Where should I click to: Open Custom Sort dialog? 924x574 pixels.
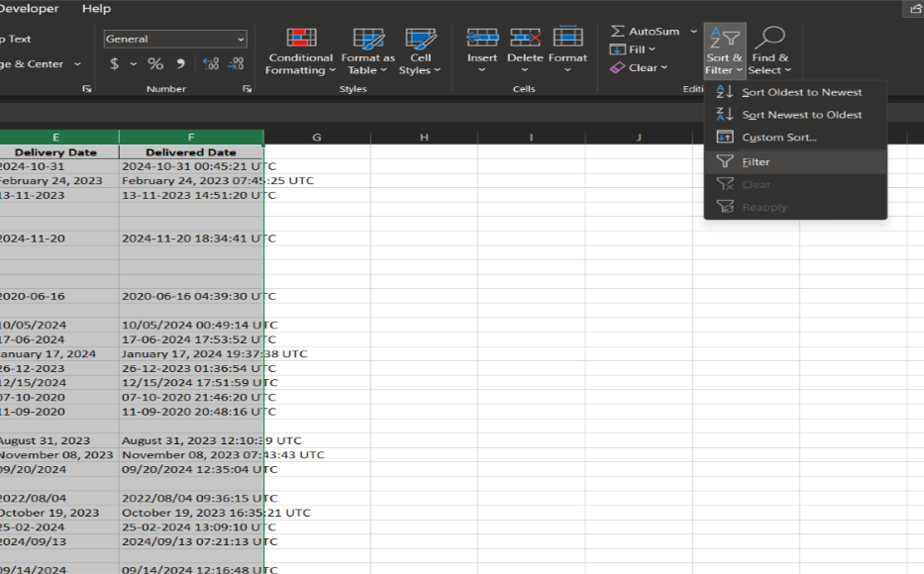795,138
